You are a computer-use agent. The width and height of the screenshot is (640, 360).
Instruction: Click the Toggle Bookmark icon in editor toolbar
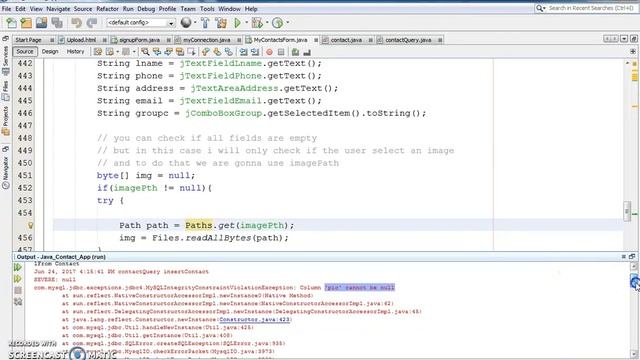click(x=229, y=52)
